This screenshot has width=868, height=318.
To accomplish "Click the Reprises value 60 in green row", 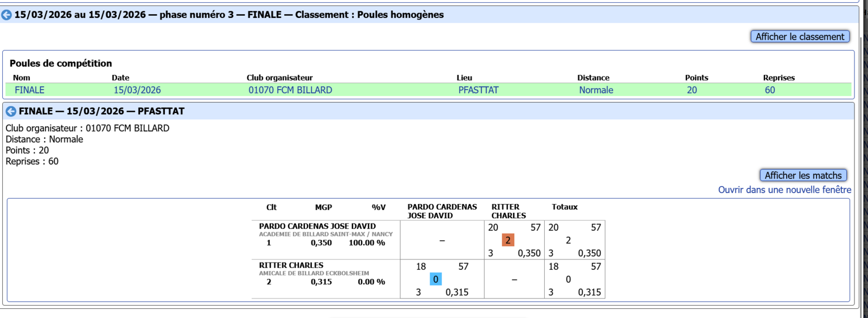I will [770, 90].
